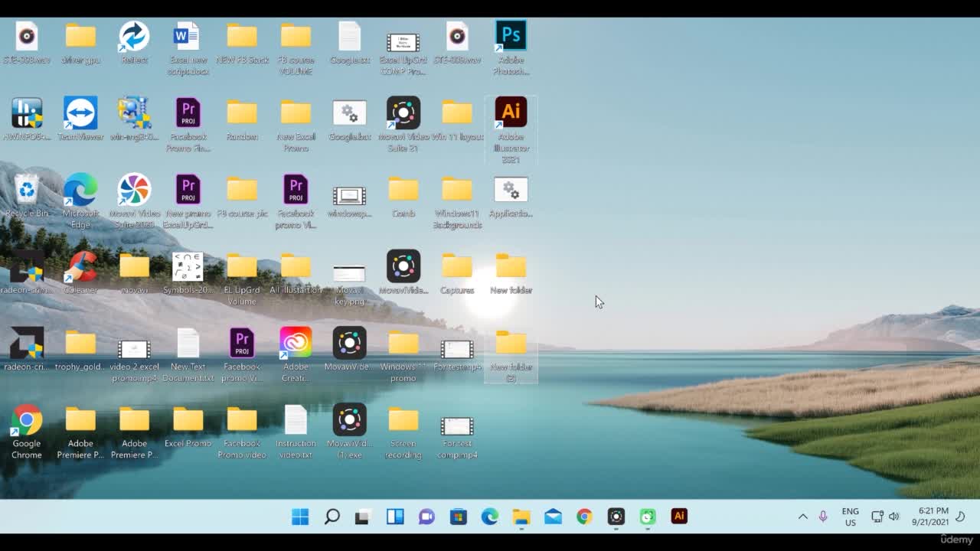Viewport: 980px width, 551px height.
Task: Select the New Text Document.txt file
Action: [x=188, y=354]
